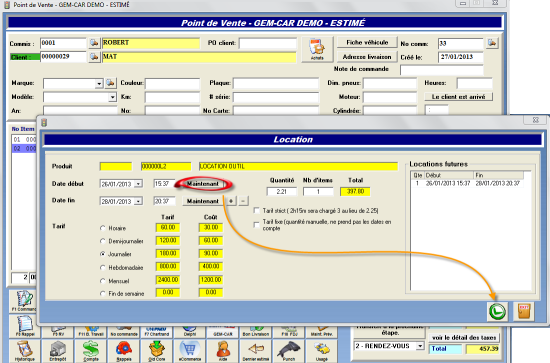Open the Compte dollar-sign icon
Viewport: 550px width, 363px height.
(x=90, y=351)
